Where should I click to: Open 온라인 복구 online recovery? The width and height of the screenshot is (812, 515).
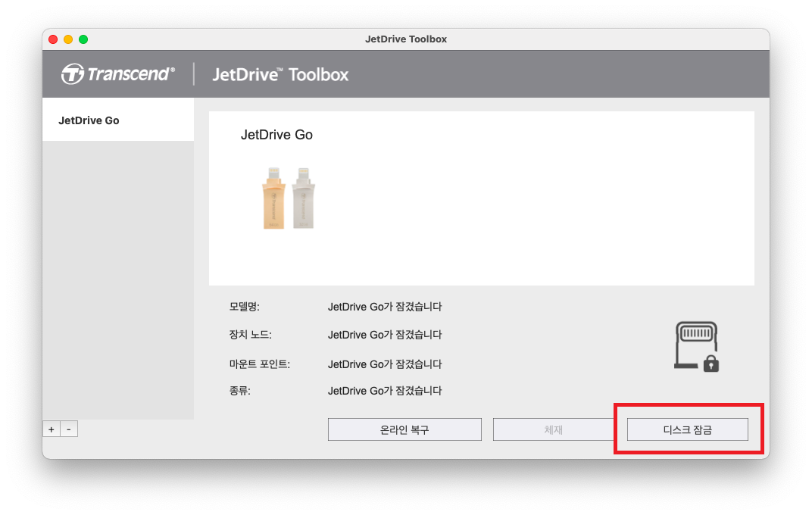[x=404, y=429]
